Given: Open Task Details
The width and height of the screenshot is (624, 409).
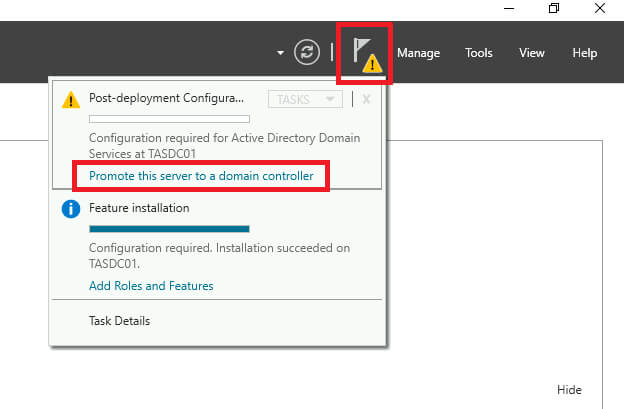Looking at the screenshot, I should coord(119,321).
